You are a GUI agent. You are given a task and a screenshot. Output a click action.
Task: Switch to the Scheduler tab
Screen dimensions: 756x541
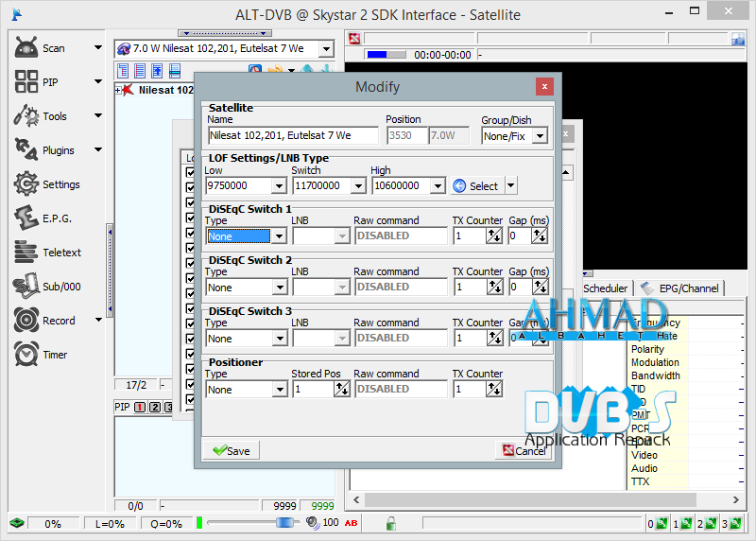607,288
